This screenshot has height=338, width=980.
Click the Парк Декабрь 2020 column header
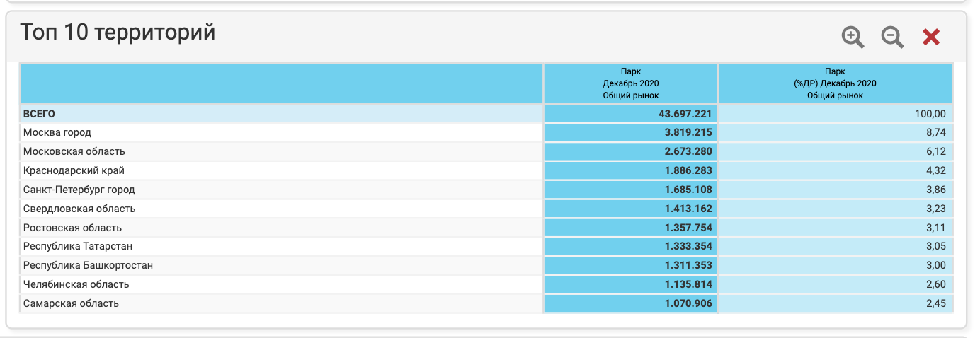click(x=630, y=83)
